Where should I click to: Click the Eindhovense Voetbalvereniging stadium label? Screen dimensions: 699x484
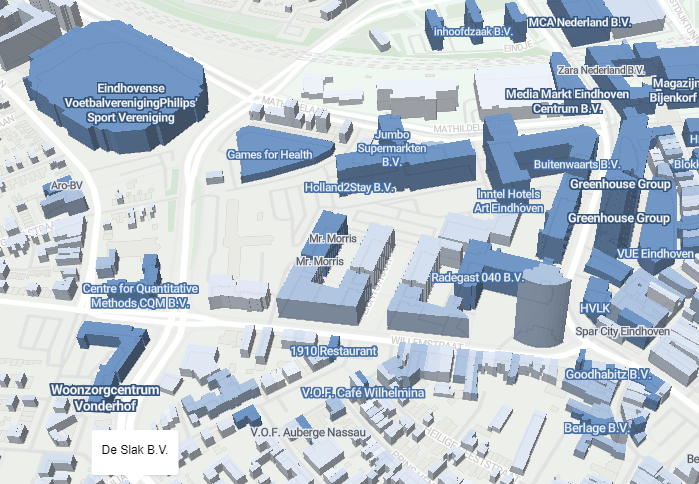[131, 103]
